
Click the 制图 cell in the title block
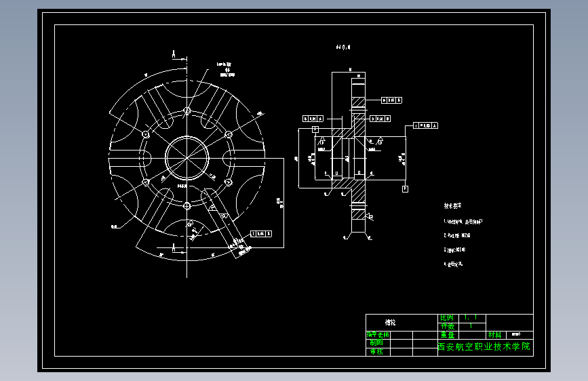pyautogui.click(x=376, y=342)
